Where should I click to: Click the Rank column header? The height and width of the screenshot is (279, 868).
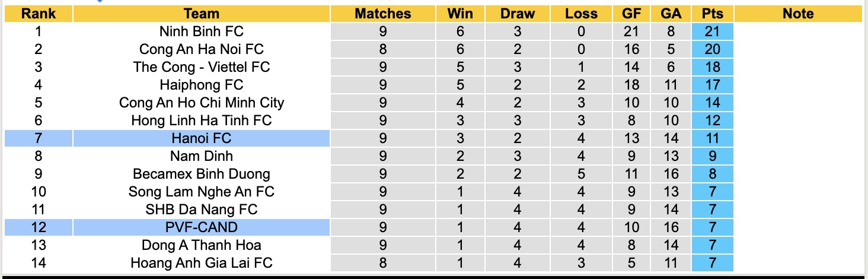point(39,14)
